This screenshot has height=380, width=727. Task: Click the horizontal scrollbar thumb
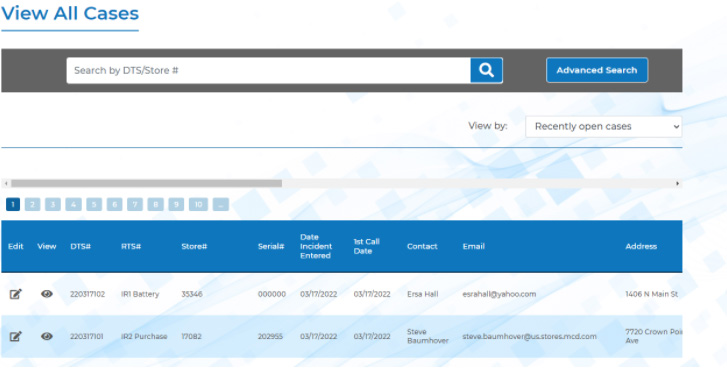coord(147,184)
